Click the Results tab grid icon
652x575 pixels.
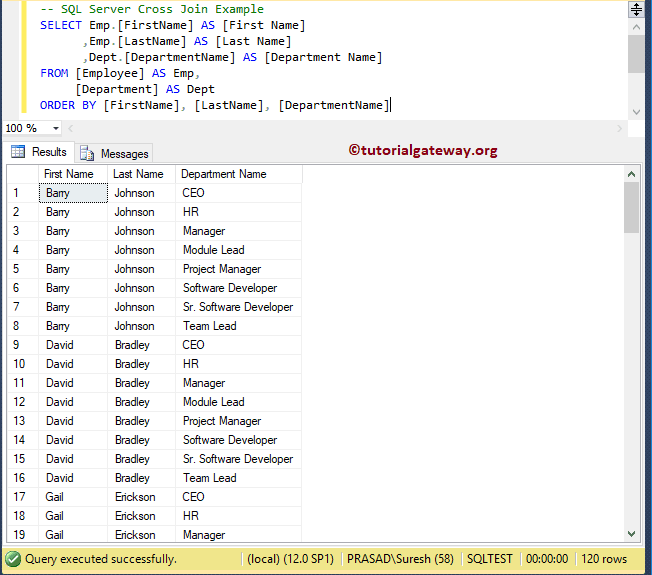18,152
